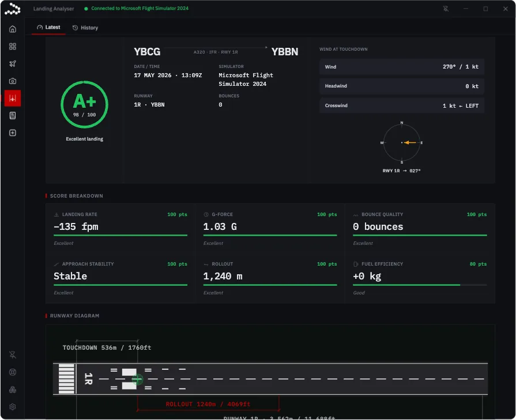Image resolution: width=516 pixels, height=420 pixels.
Task: Click the Crosswind '1 kt ← LEFT' row
Action: coord(401,105)
